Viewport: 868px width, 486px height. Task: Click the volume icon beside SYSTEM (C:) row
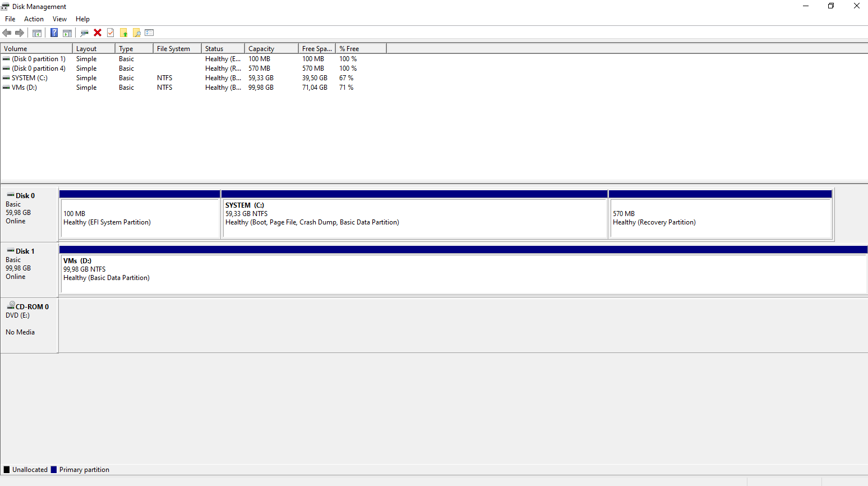pyautogui.click(x=6, y=78)
